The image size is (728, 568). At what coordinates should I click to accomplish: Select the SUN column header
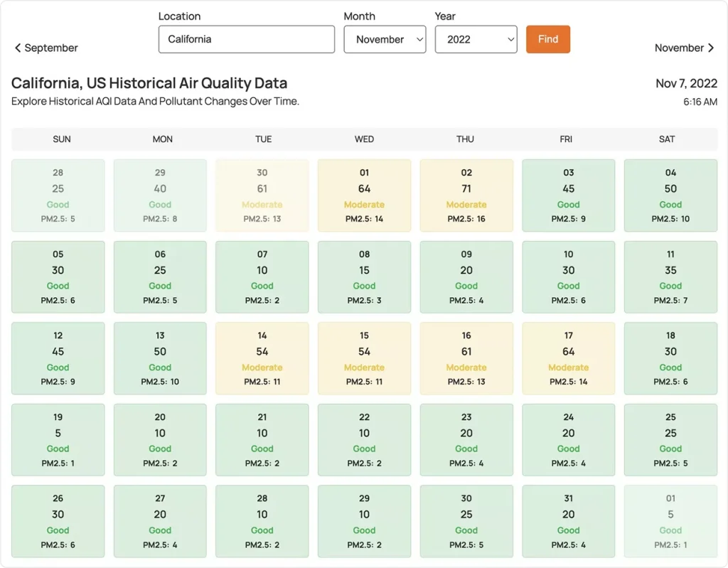click(61, 139)
